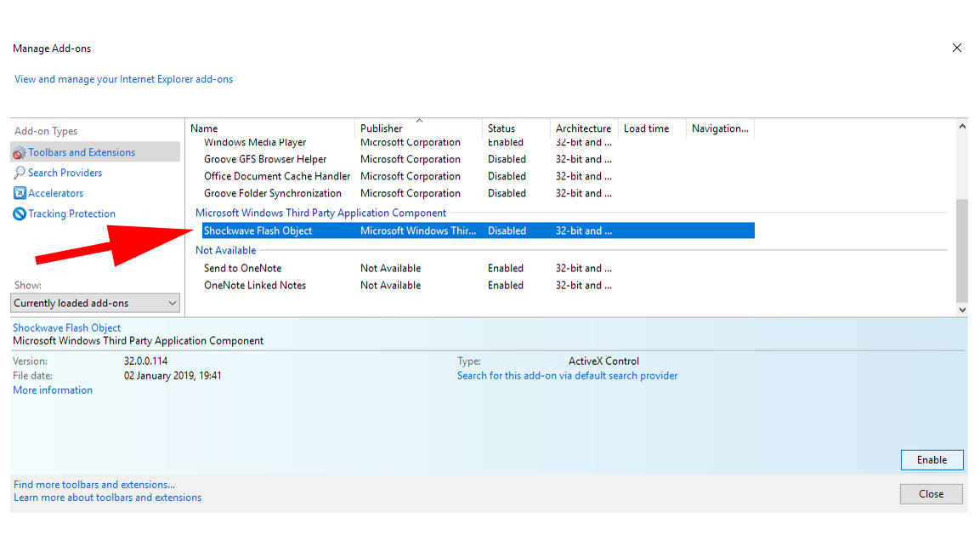Collapse Microsoft Windows Third Party Application Component group
The height and width of the screenshot is (552, 980).
coord(320,213)
